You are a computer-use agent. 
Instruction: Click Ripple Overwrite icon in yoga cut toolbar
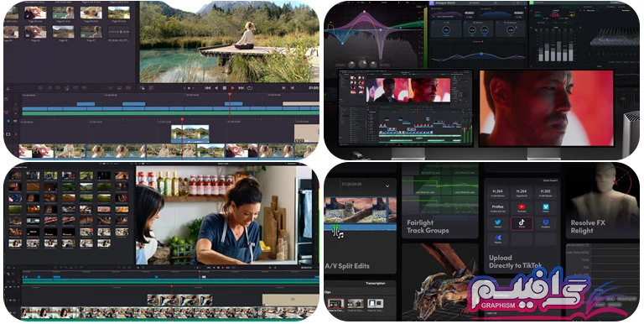coord(58,87)
